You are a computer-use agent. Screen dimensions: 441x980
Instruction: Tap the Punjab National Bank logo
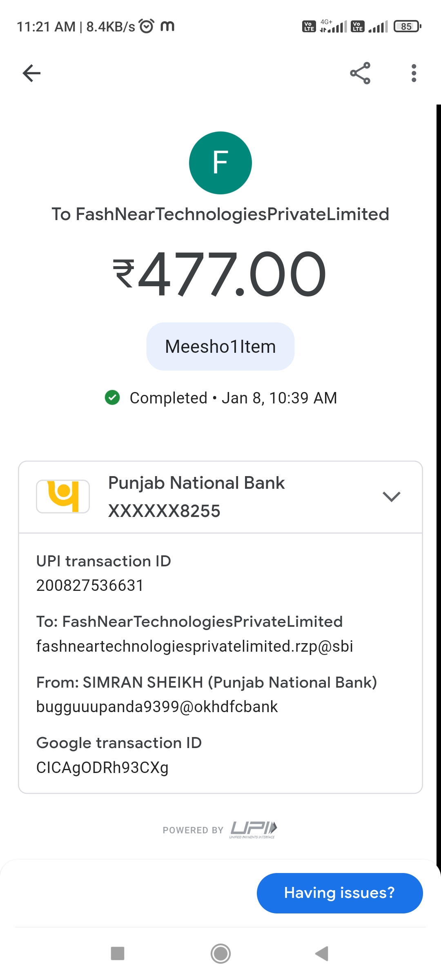(x=63, y=497)
